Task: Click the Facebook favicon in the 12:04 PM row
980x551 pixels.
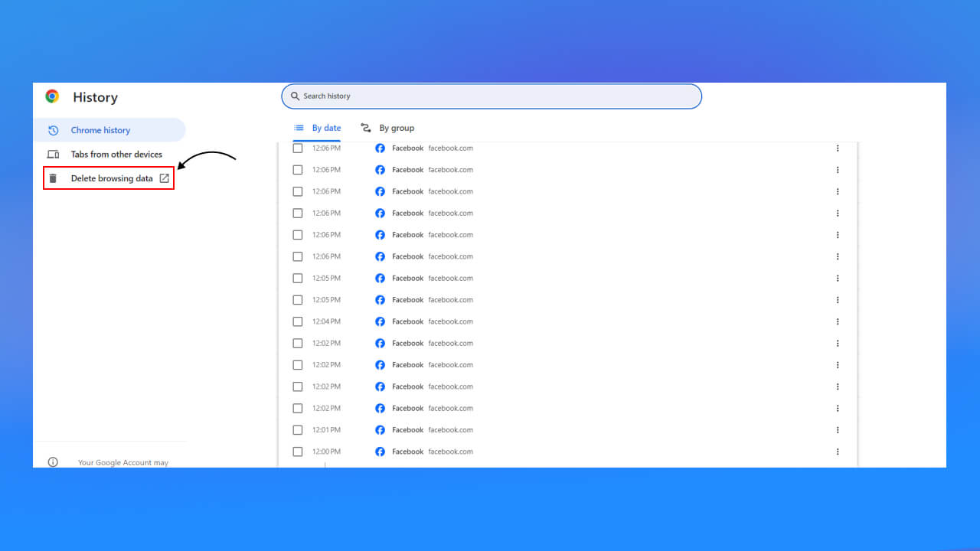Action: tap(380, 321)
